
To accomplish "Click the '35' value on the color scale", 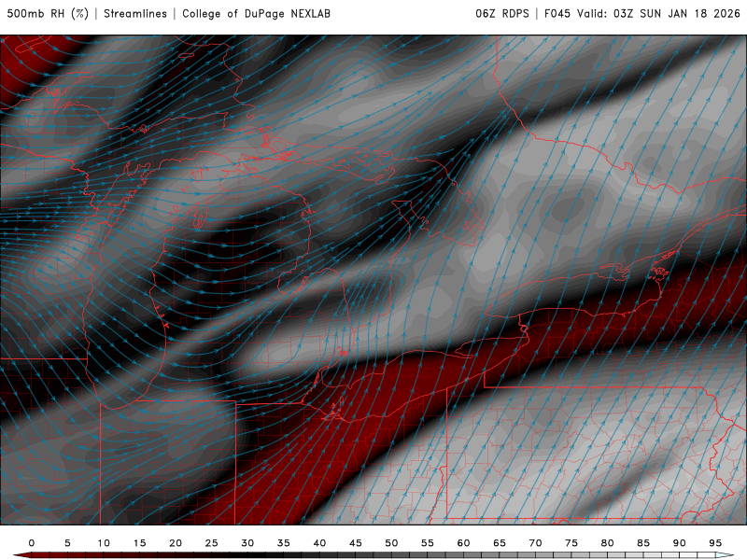I will [x=284, y=543].
